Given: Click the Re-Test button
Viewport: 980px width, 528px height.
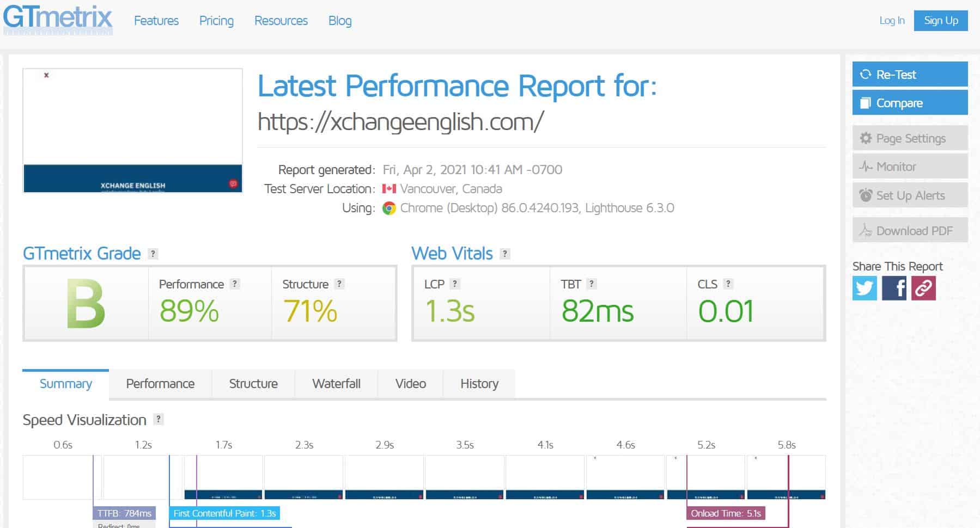Looking at the screenshot, I should coord(910,74).
